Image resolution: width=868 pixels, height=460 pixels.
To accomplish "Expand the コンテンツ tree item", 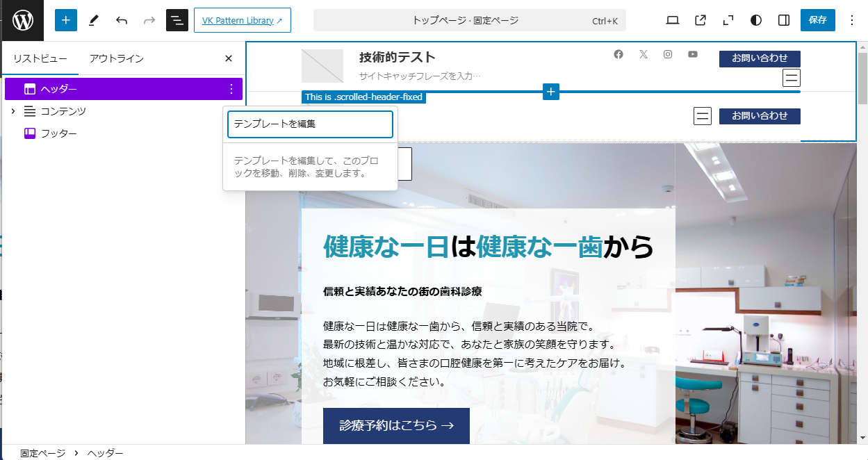I will [13, 111].
